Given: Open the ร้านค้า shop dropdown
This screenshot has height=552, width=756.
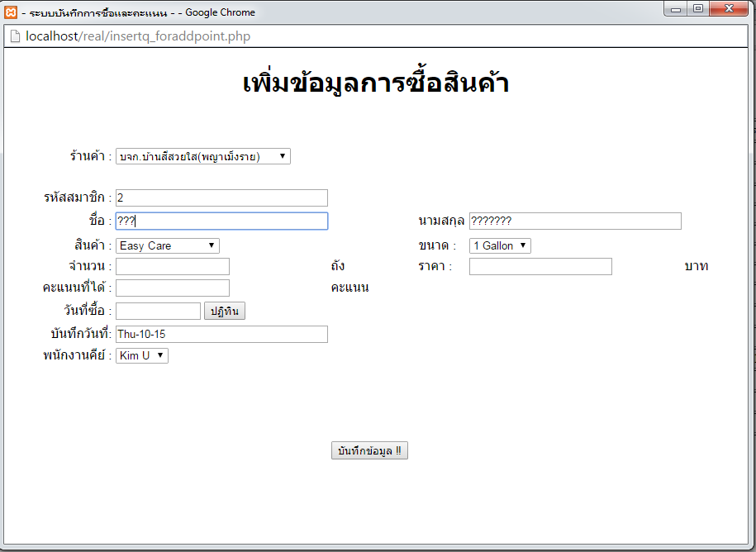Looking at the screenshot, I should pos(203,156).
